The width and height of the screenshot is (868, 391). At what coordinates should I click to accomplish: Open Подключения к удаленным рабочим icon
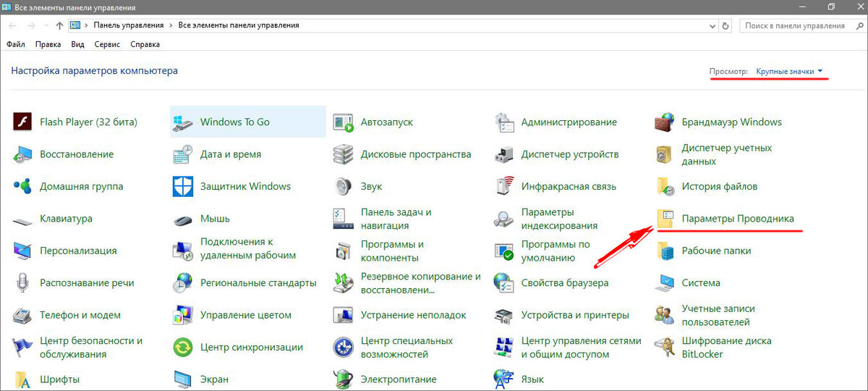click(183, 251)
